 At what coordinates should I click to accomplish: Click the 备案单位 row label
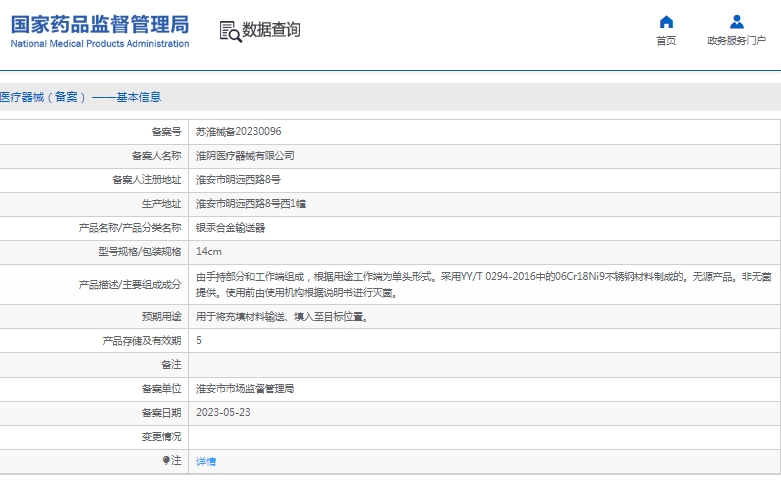[161, 388]
